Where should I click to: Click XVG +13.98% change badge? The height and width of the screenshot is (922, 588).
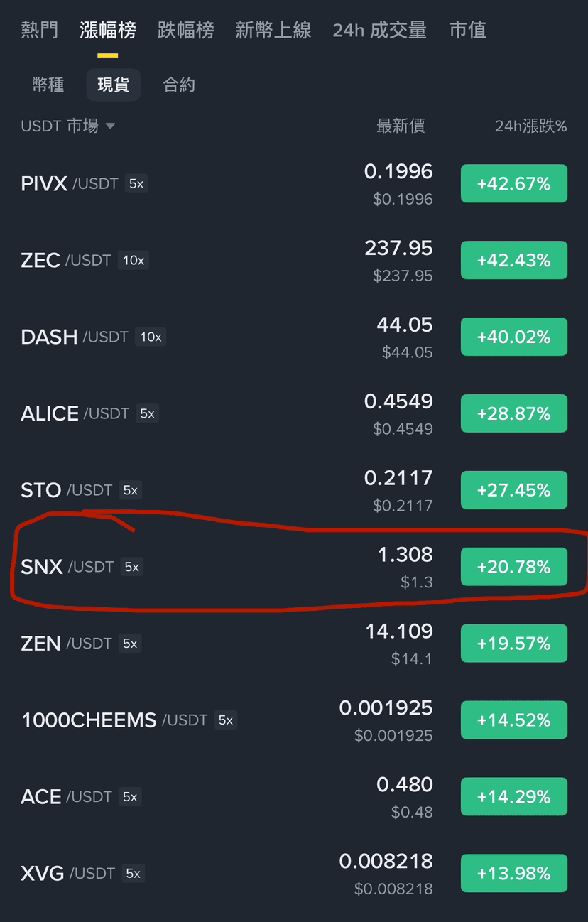tap(513, 874)
